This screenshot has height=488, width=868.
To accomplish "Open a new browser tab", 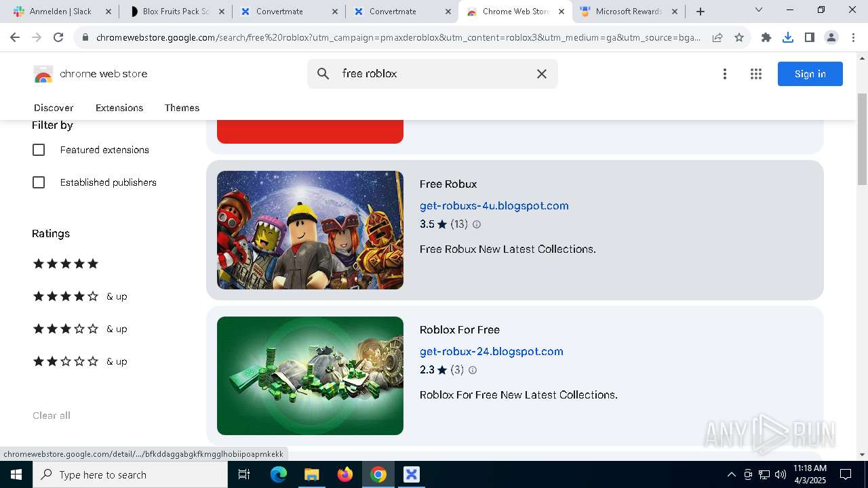I will (x=701, y=12).
